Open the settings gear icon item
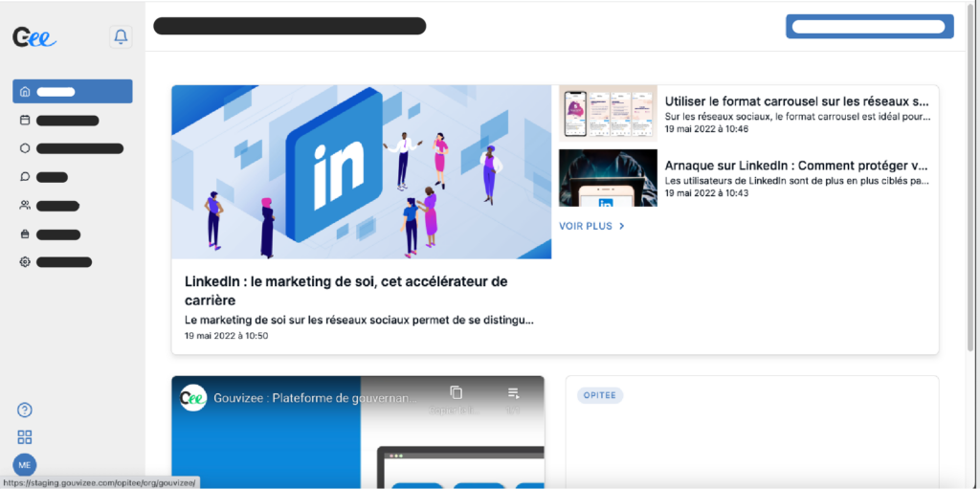Screen dimensions: 980x489 click(25, 262)
